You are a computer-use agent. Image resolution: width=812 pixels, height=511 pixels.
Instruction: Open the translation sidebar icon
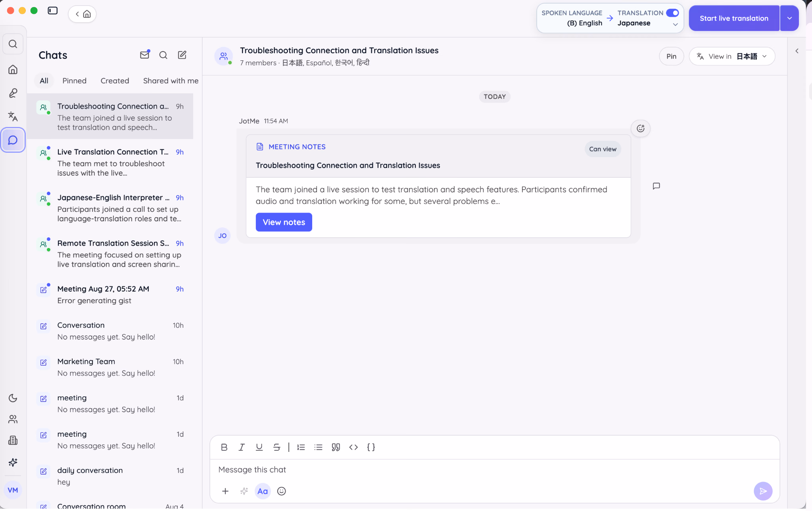click(13, 116)
